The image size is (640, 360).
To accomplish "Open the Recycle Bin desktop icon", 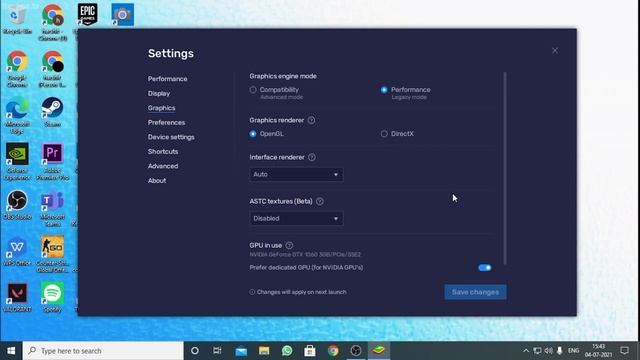I will tap(17, 19).
